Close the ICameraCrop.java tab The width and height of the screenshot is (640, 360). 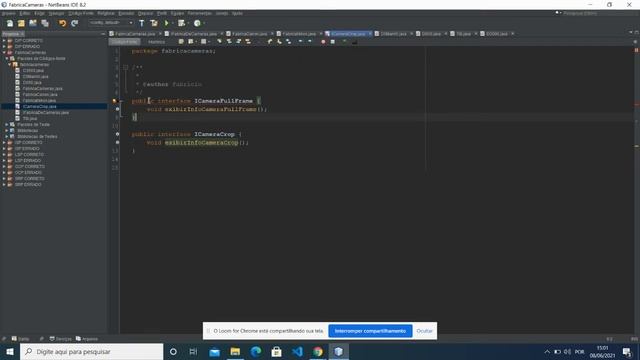tap(370, 33)
